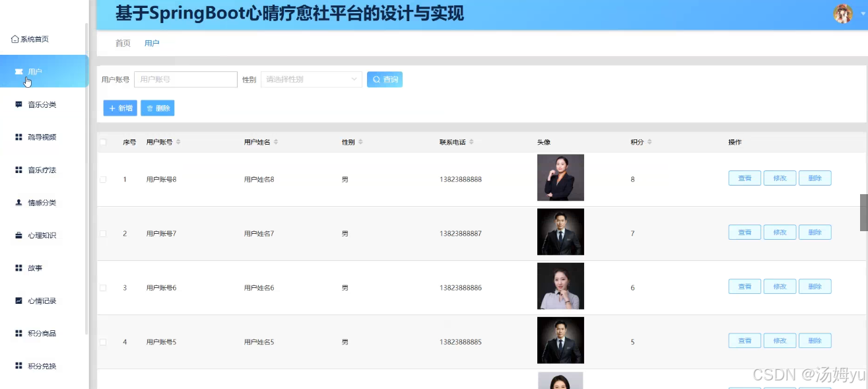Image resolution: width=868 pixels, height=389 pixels.
Task: Click 修改 for 用户账号8 row
Action: pos(780,178)
